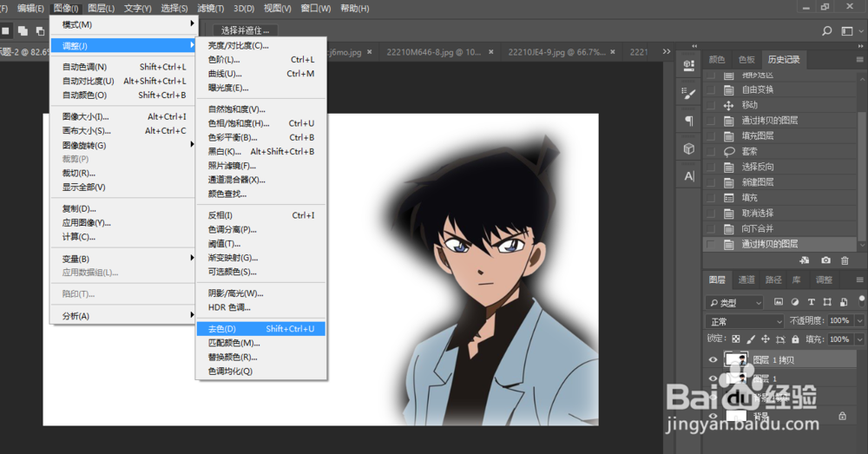868x454 pixels.
Task: Click the 选择并遮住... button
Action: pos(246,30)
